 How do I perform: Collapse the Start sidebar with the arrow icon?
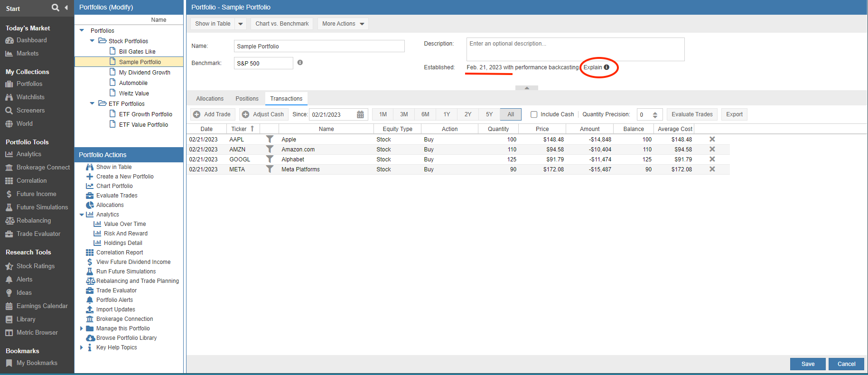[x=66, y=8]
